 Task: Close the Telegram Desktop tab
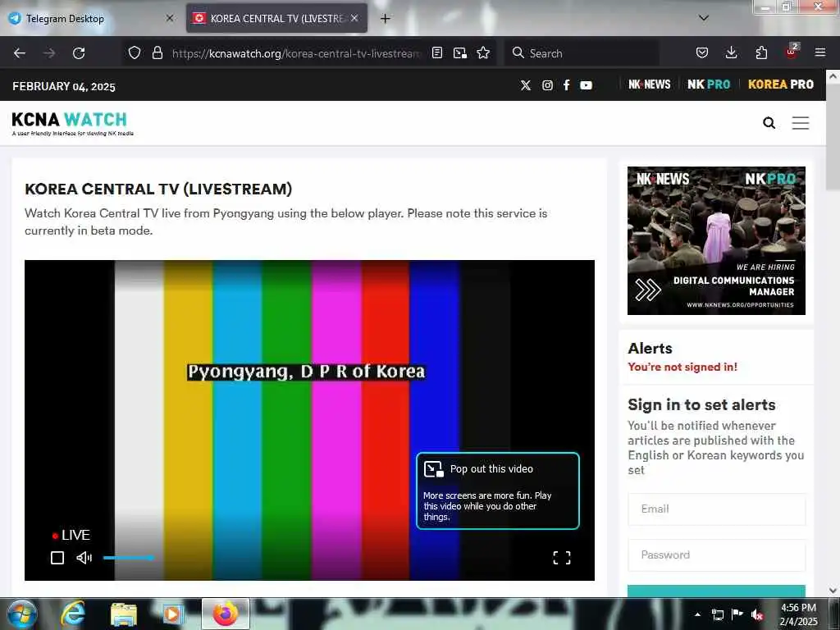[x=169, y=18]
